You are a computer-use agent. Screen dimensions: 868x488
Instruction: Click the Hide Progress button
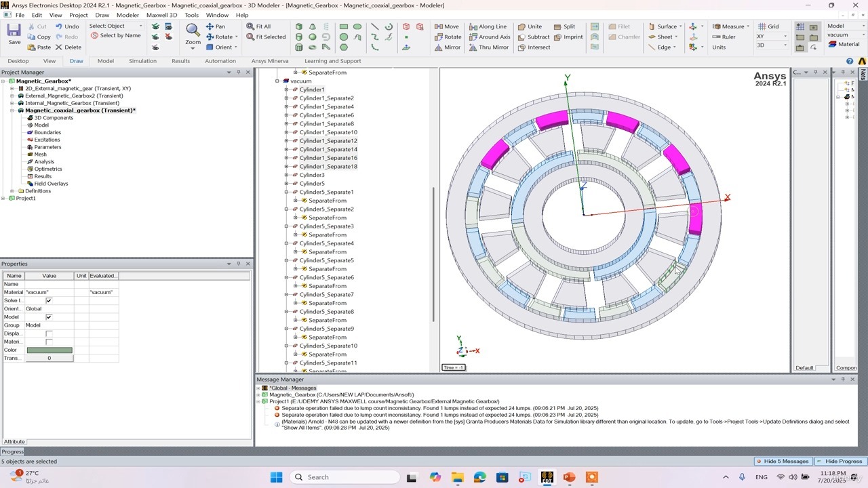pos(840,462)
